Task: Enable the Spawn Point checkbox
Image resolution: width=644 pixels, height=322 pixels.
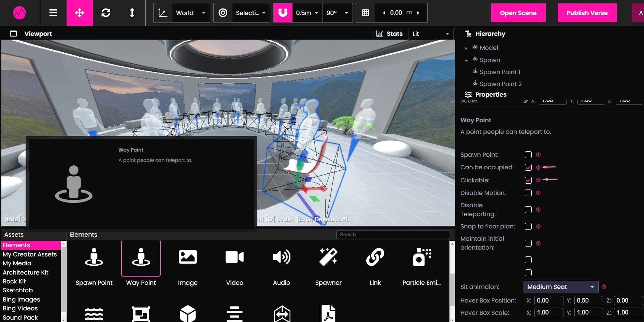Action: (528, 155)
